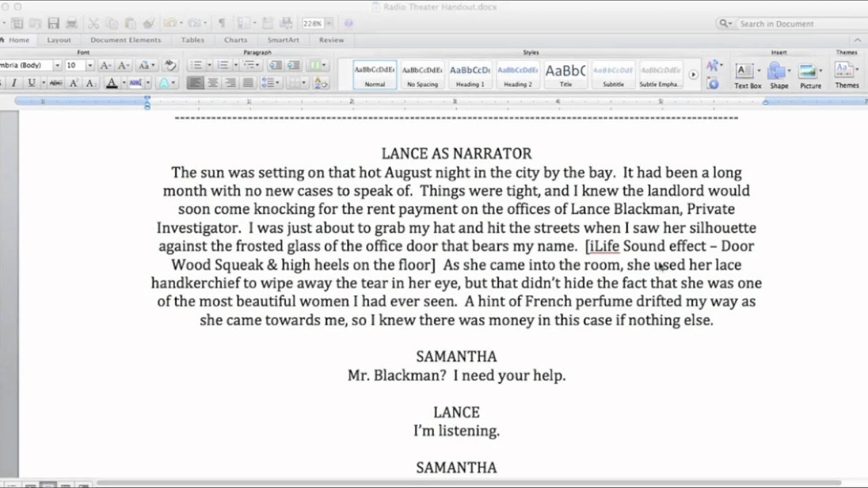Align text right
The image size is (868, 488).
pyautogui.click(x=231, y=83)
